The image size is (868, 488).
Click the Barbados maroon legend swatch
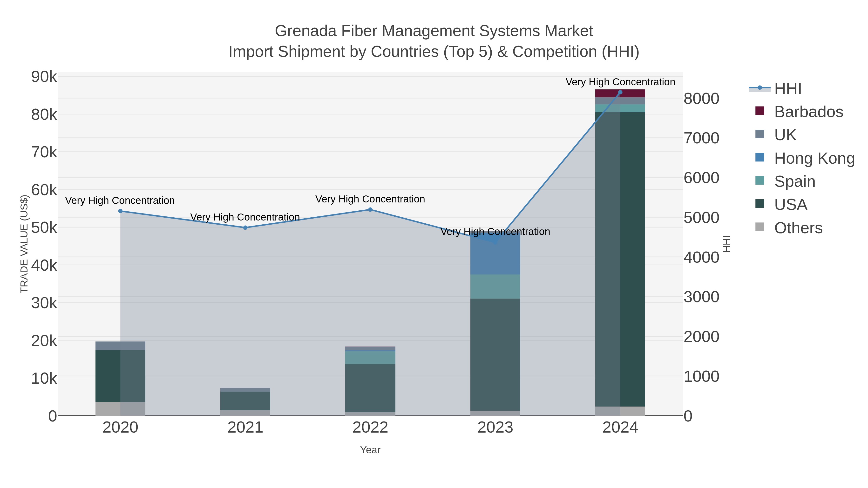760,110
